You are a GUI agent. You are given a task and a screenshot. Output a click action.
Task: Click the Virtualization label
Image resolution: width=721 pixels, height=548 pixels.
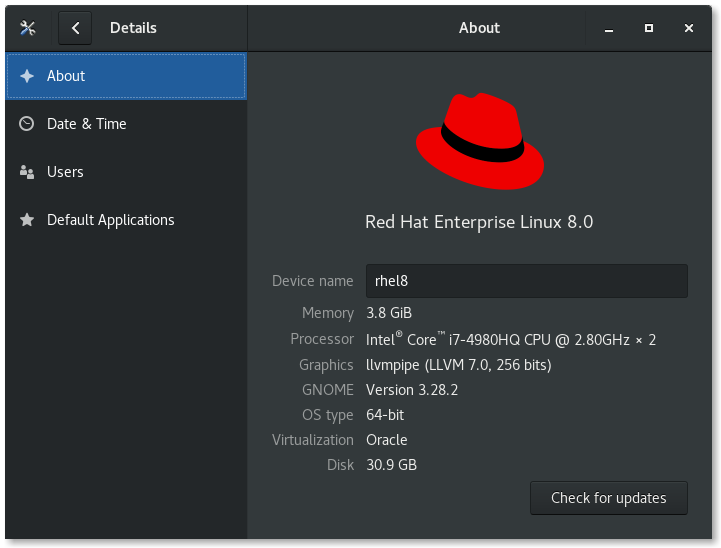click(x=313, y=440)
